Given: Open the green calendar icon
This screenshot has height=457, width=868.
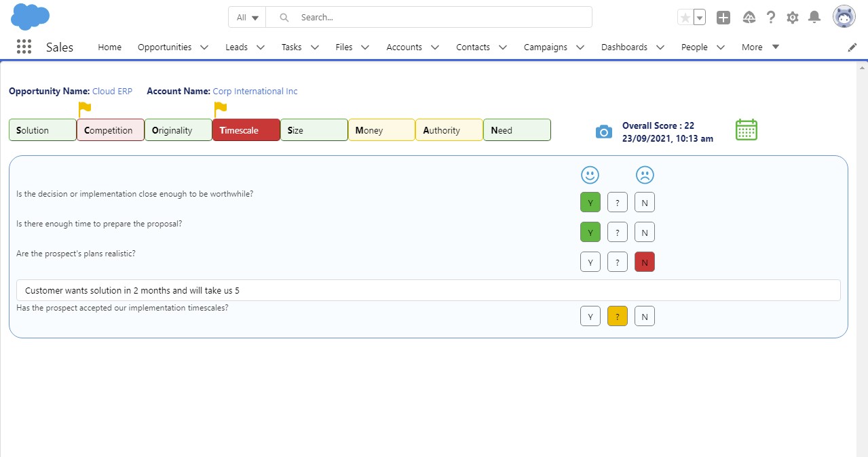Looking at the screenshot, I should click(x=746, y=130).
